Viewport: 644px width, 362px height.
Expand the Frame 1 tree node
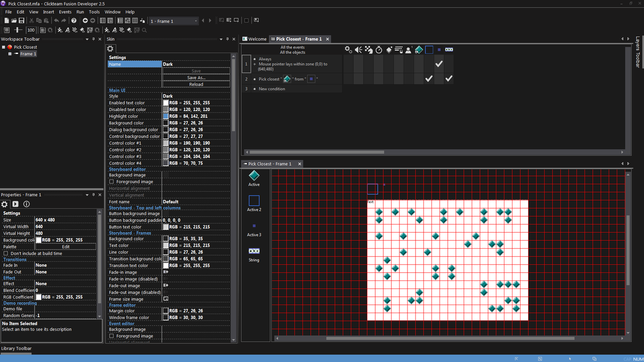(10, 54)
